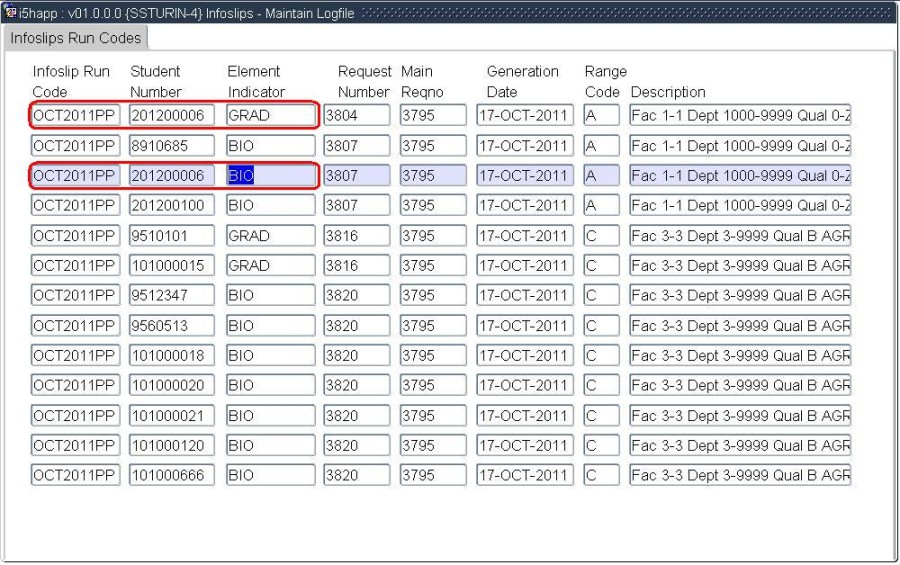Select Student Number field 9510101
The width and height of the screenshot is (900, 565).
[171, 236]
